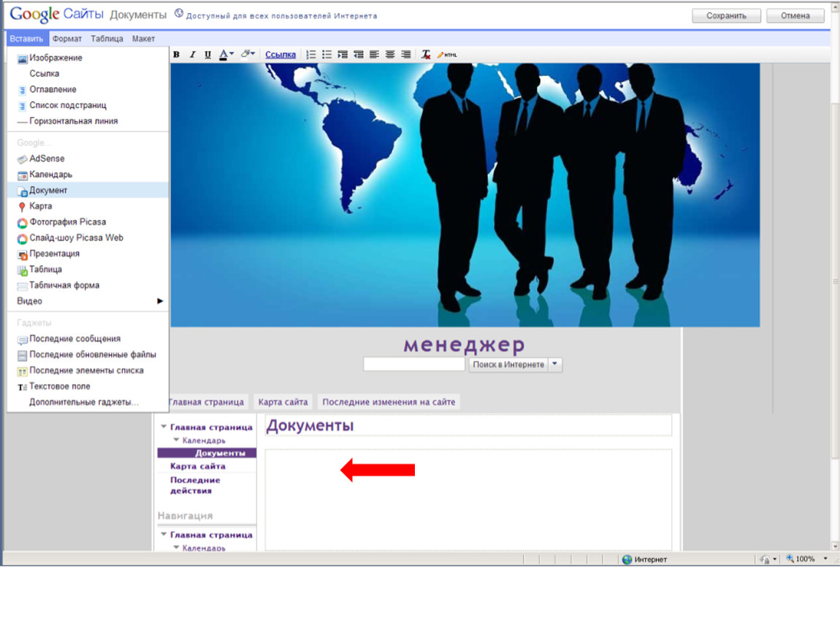Toggle bold formatting
This screenshot has width=840, height=631.
tap(176, 54)
